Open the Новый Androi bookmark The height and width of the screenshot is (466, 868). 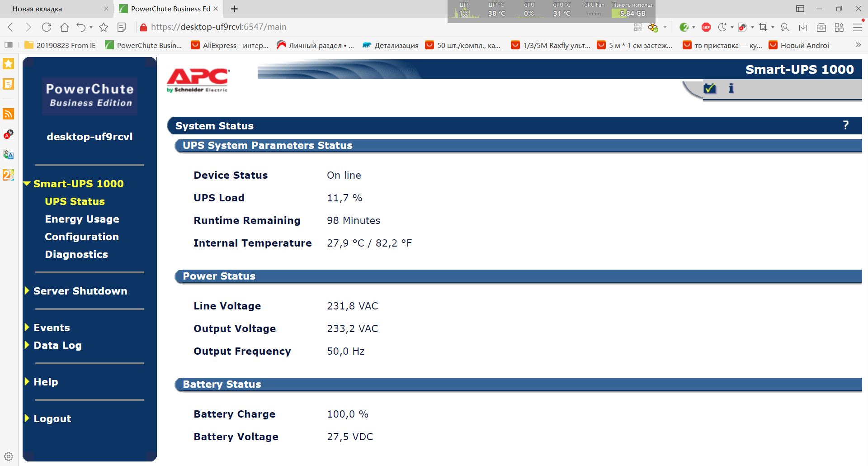pyautogui.click(x=799, y=45)
